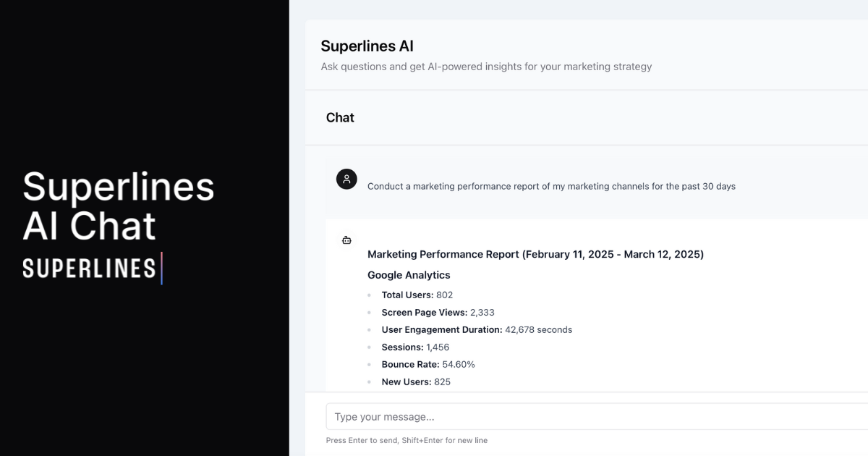The width and height of the screenshot is (868, 456).
Task: Select the 'New Users: 825' line
Action: pyautogui.click(x=416, y=381)
